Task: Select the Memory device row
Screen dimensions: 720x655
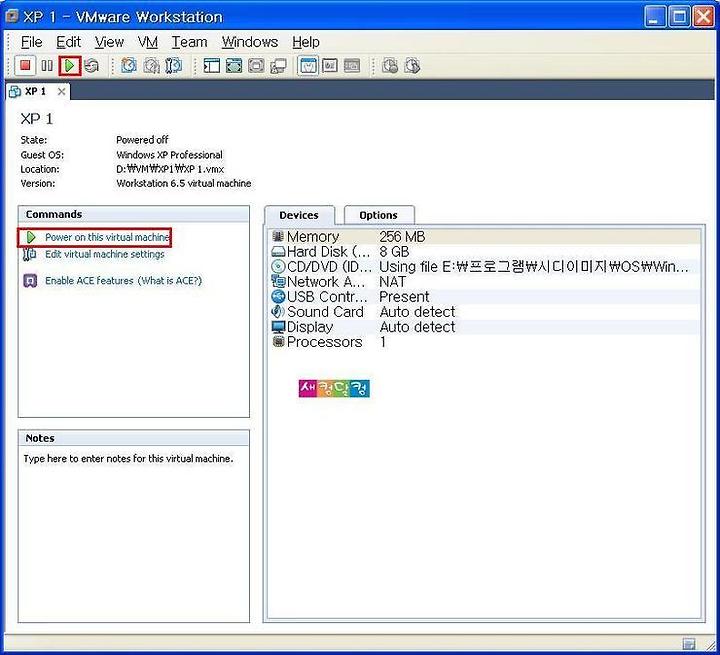Action: 485,237
